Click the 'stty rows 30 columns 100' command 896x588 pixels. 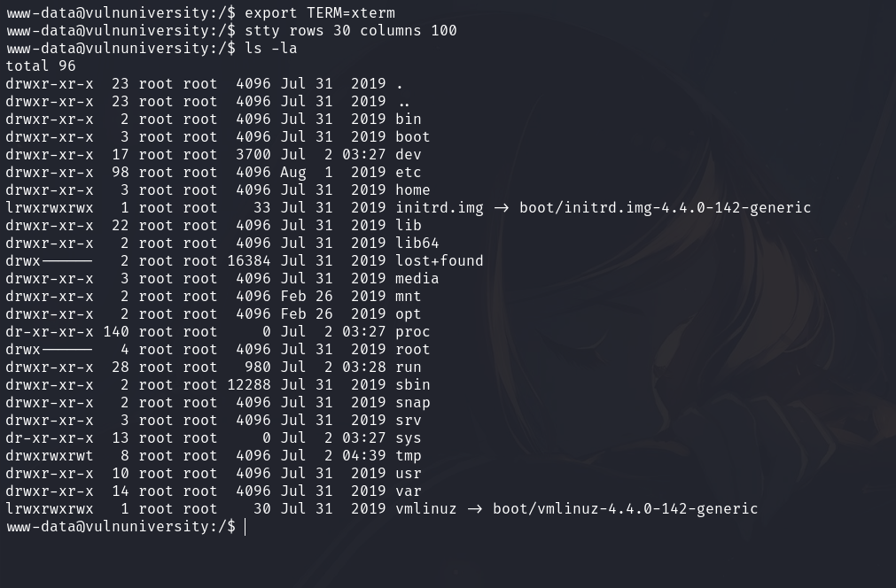point(350,31)
